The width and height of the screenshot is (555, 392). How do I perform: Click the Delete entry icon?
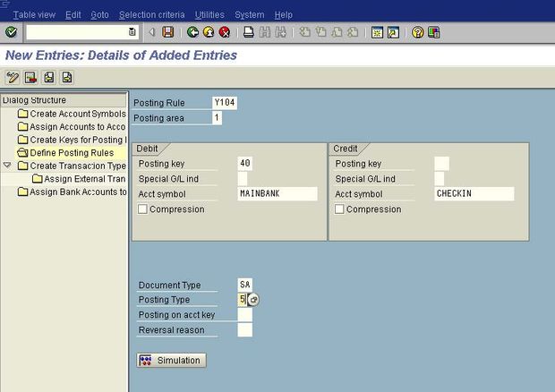[x=30, y=77]
